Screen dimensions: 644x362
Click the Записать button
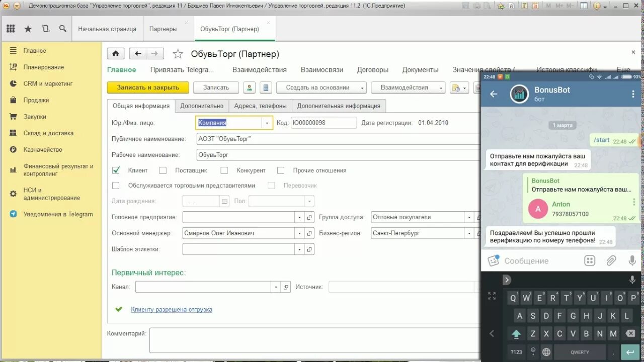pos(216,87)
